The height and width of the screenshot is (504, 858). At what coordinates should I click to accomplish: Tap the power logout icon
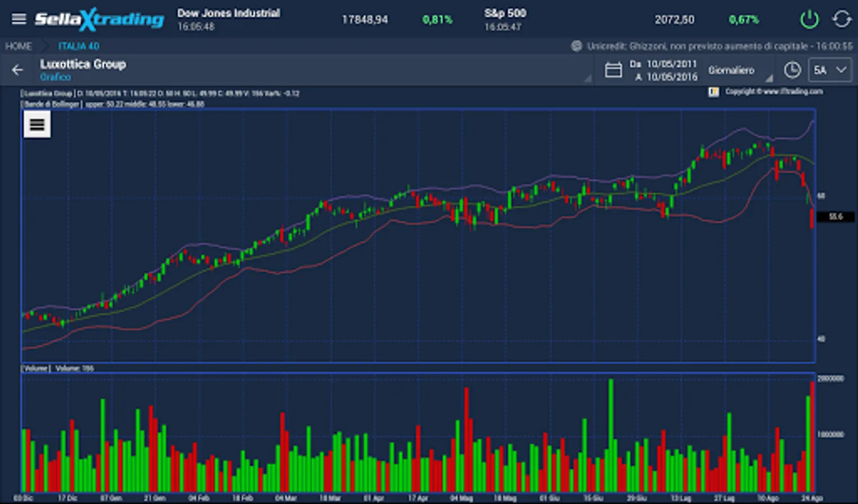(809, 20)
